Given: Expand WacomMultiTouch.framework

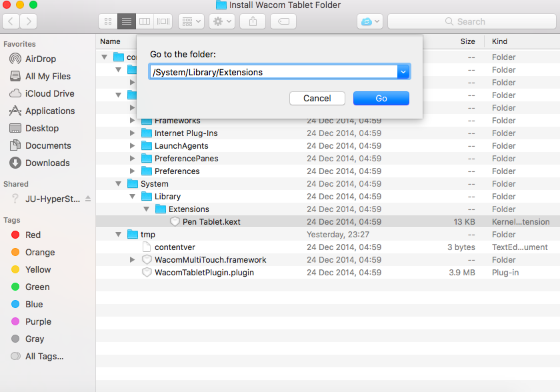Looking at the screenshot, I should pos(132,260).
